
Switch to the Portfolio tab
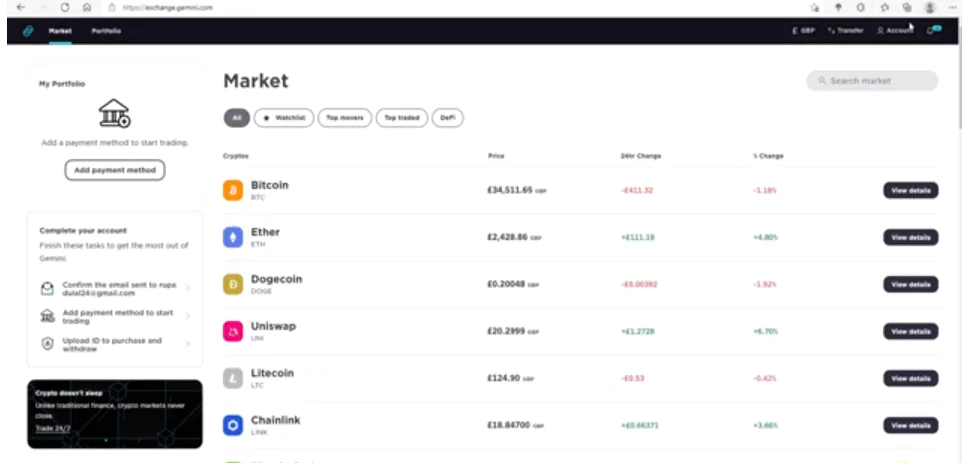(x=106, y=31)
